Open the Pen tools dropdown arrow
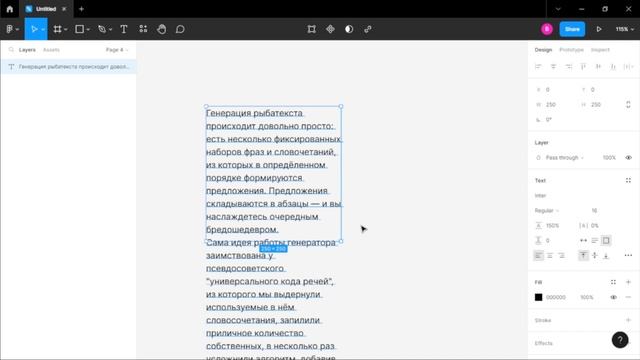This screenshot has height=360, width=640. pyautogui.click(x=111, y=30)
